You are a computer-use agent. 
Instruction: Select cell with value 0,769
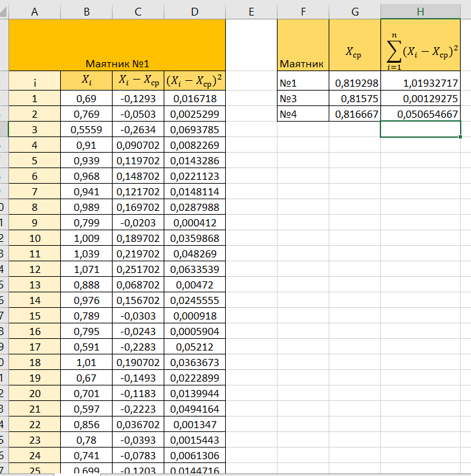87,114
